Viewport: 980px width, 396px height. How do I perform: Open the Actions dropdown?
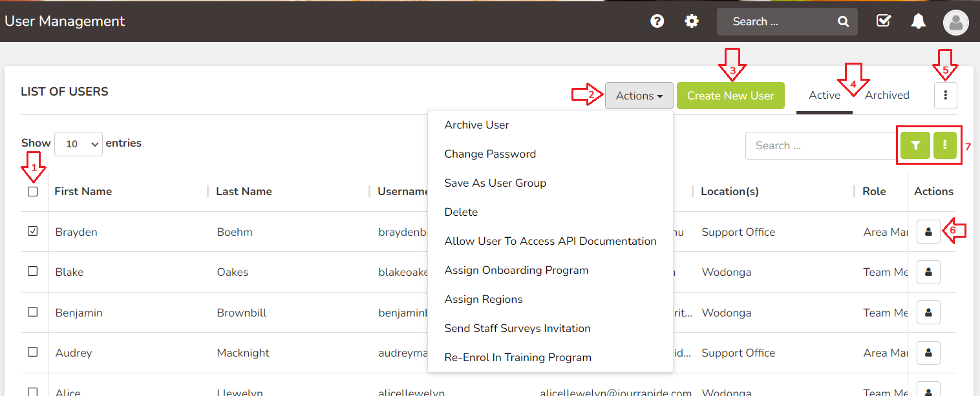[x=639, y=95]
